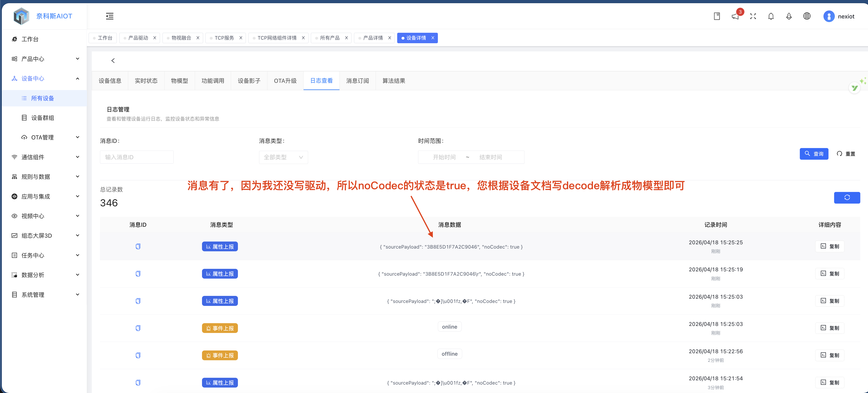Switch to the 设备影子 tab
The width and height of the screenshot is (868, 393).
coord(249,81)
